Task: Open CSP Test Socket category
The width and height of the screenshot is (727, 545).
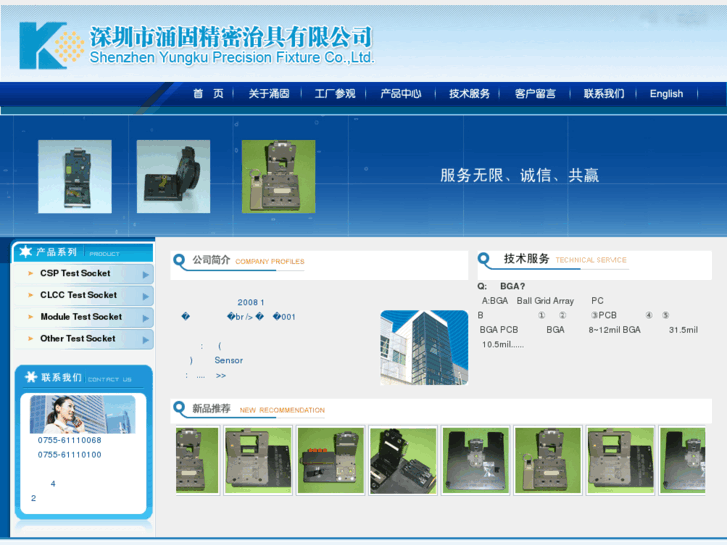Action: 75,273
